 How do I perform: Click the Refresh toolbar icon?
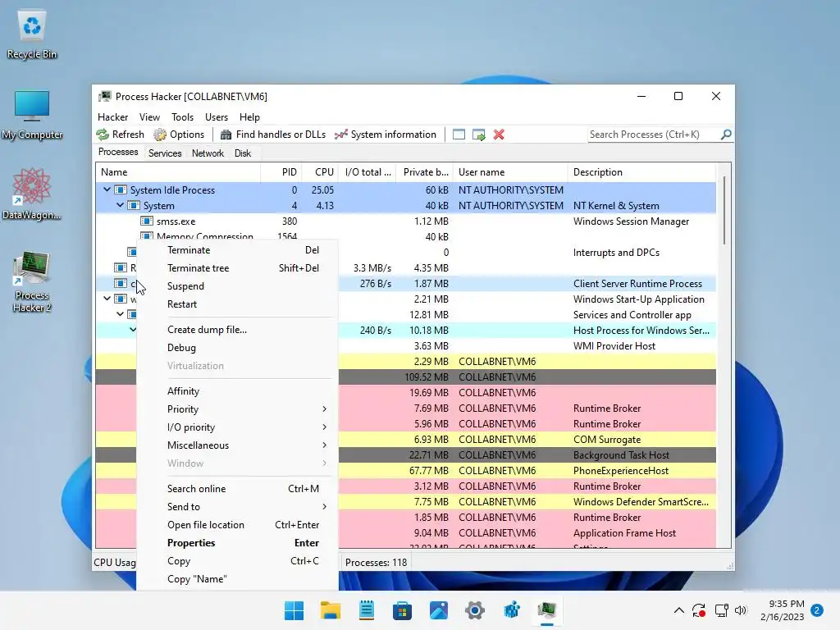(x=103, y=135)
